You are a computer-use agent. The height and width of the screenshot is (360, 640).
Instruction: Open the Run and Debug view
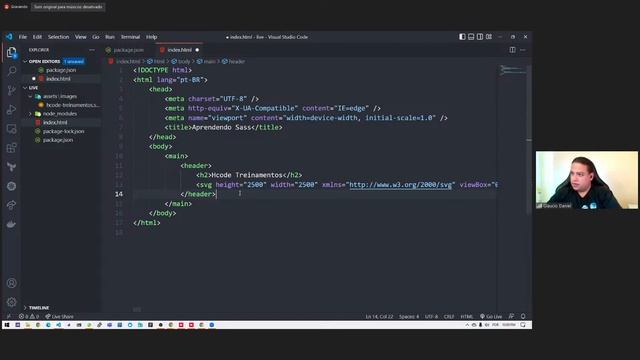pyautogui.click(x=11, y=109)
